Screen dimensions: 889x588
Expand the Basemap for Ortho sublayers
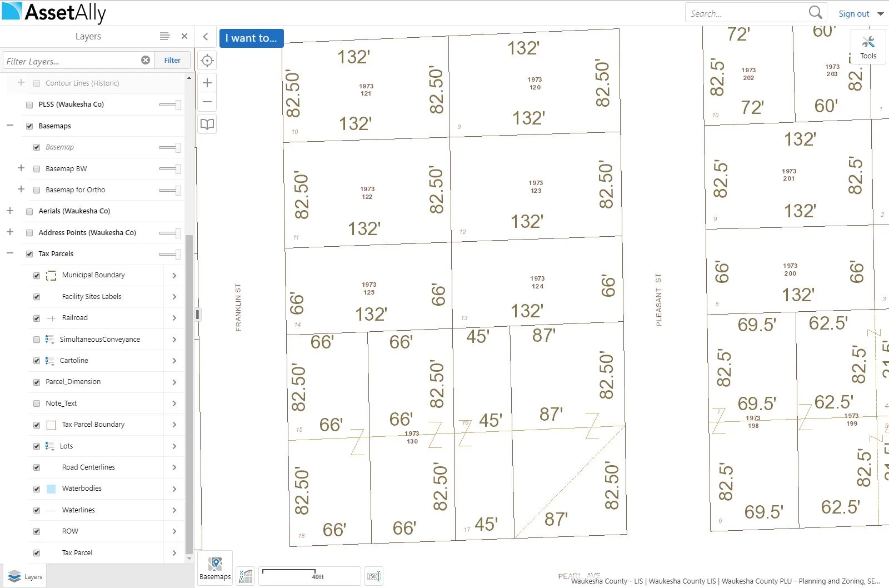[x=21, y=189]
